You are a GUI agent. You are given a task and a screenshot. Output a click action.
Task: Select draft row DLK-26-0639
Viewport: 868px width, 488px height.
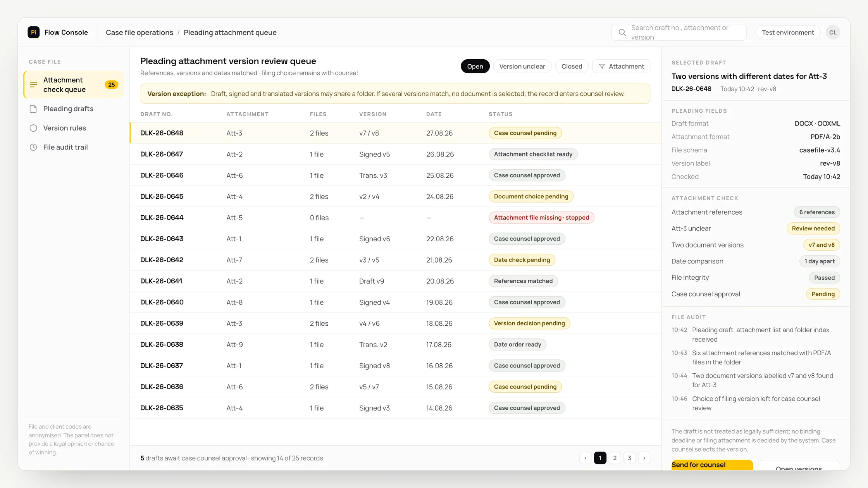click(x=395, y=323)
